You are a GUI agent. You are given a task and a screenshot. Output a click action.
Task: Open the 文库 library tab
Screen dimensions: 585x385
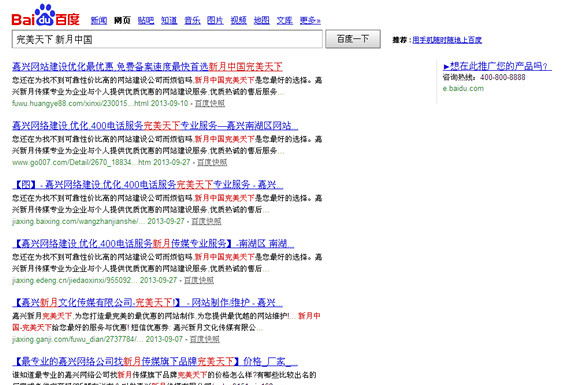coord(285,20)
